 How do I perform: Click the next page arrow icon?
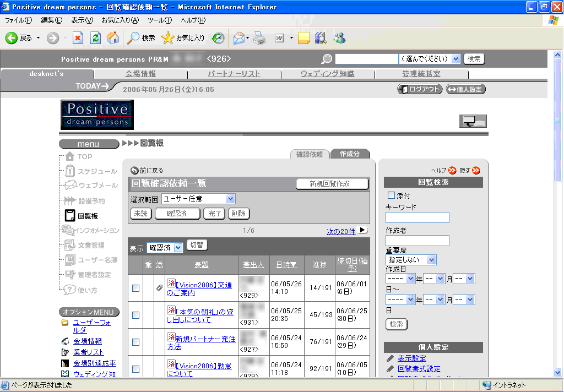362,230
